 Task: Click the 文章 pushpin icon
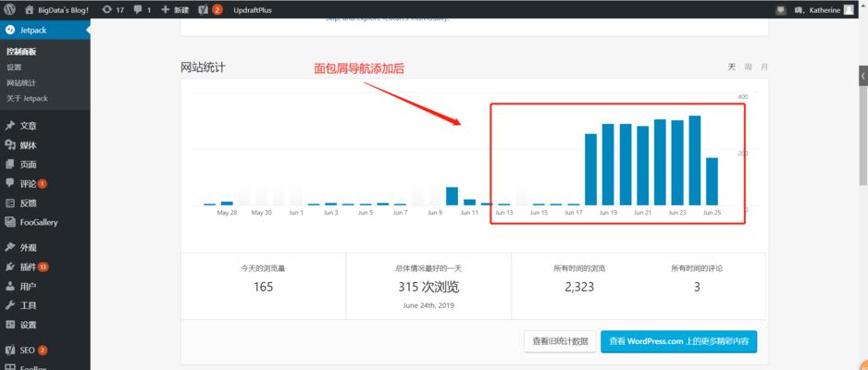(x=10, y=126)
